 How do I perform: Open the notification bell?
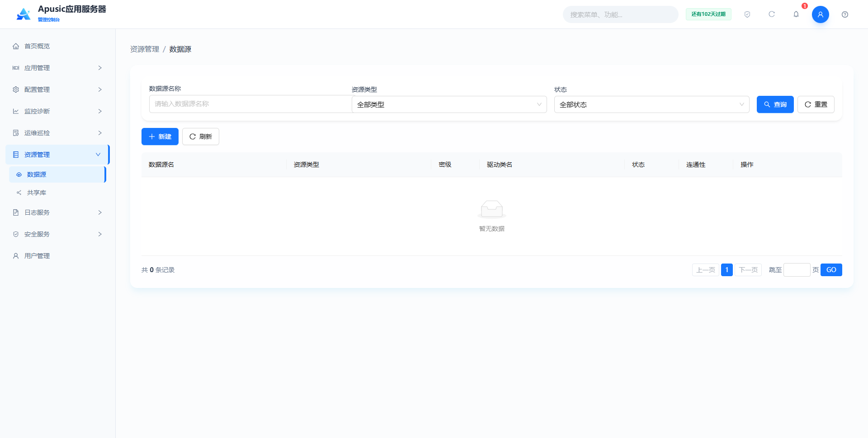[796, 14]
